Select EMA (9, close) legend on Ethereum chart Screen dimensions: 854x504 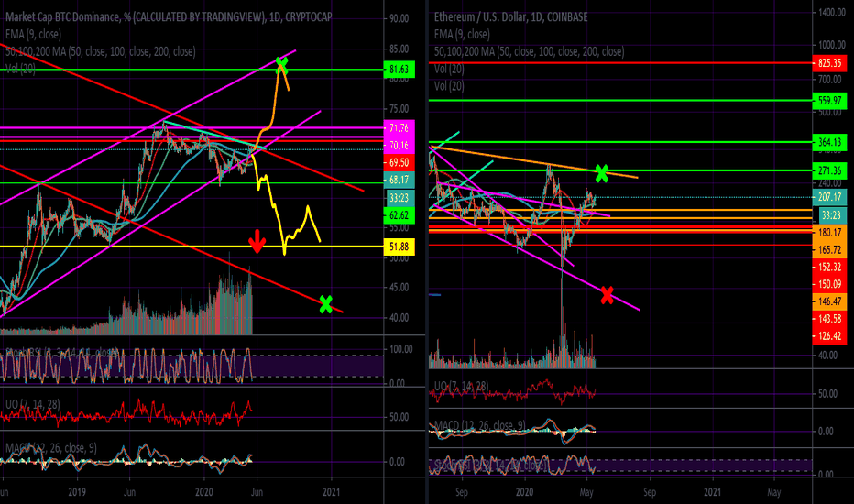click(x=462, y=34)
